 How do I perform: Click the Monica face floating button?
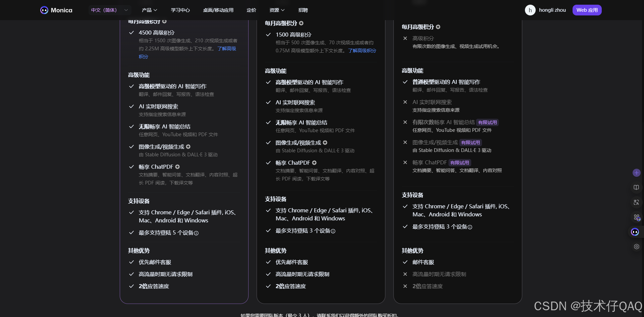click(635, 232)
